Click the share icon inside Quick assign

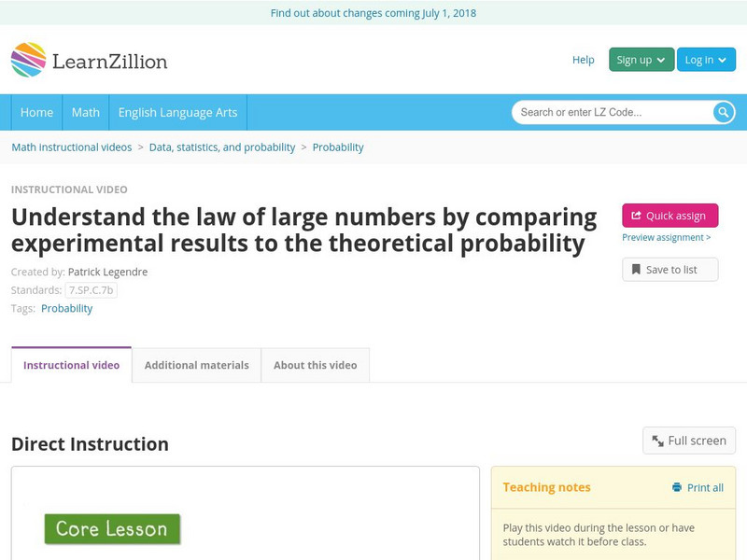pyautogui.click(x=635, y=215)
